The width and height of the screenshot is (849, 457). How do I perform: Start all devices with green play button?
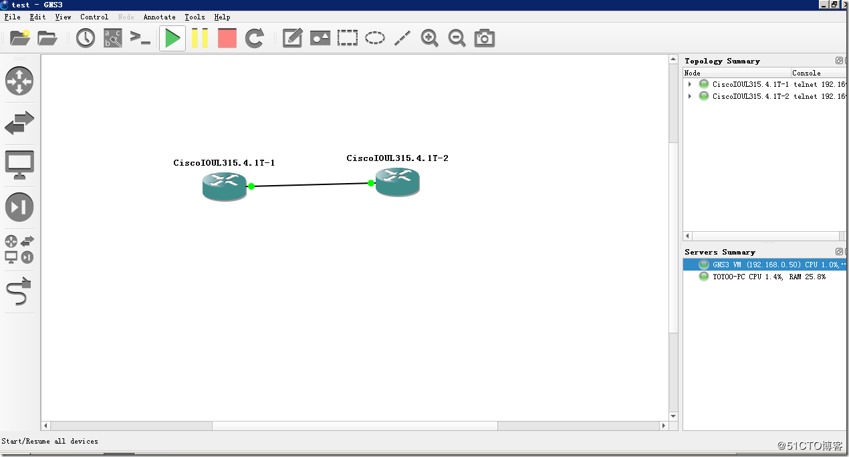[x=172, y=38]
